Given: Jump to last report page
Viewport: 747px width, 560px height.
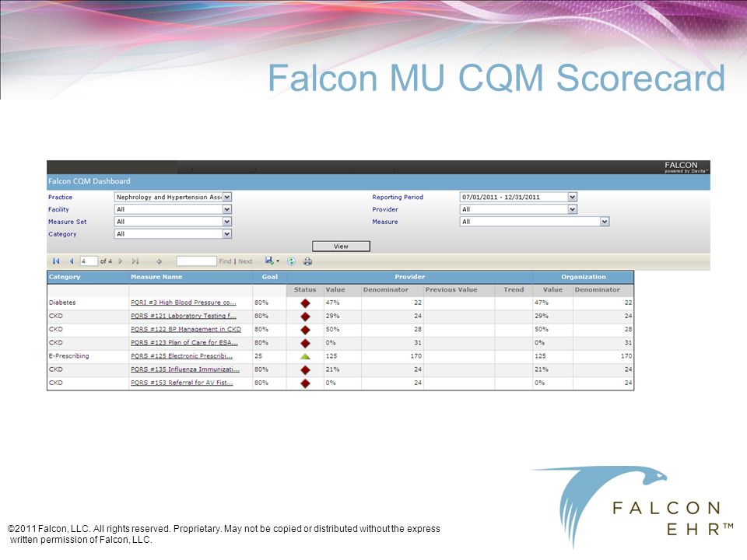Looking at the screenshot, I should click(x=135, y=261).
